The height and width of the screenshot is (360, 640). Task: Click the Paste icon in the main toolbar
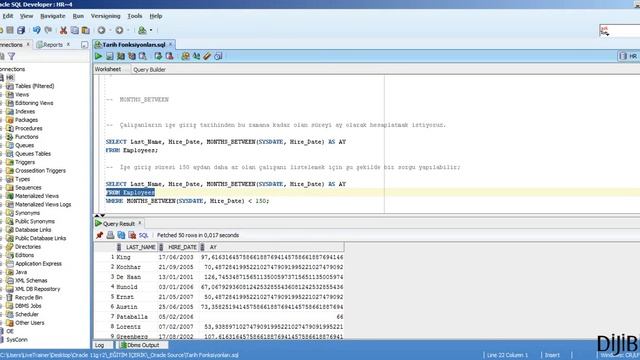tap(86, 30)
